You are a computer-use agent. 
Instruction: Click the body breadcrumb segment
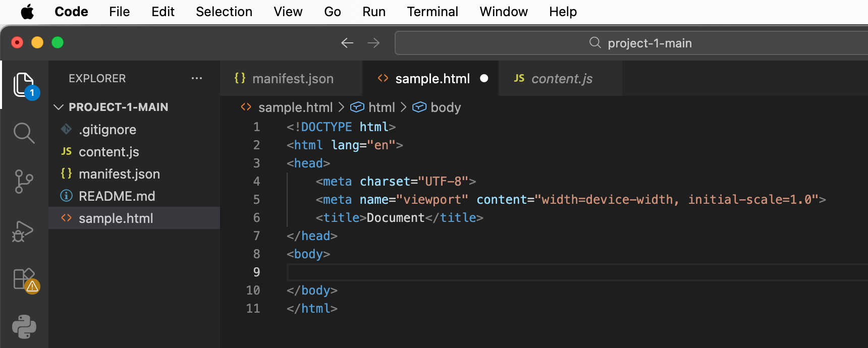[445, 107]
